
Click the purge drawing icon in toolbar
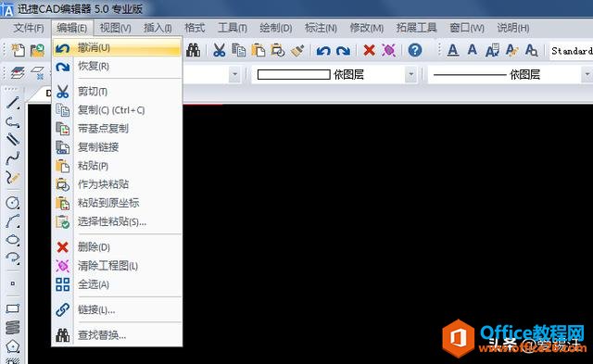[388, 50]
